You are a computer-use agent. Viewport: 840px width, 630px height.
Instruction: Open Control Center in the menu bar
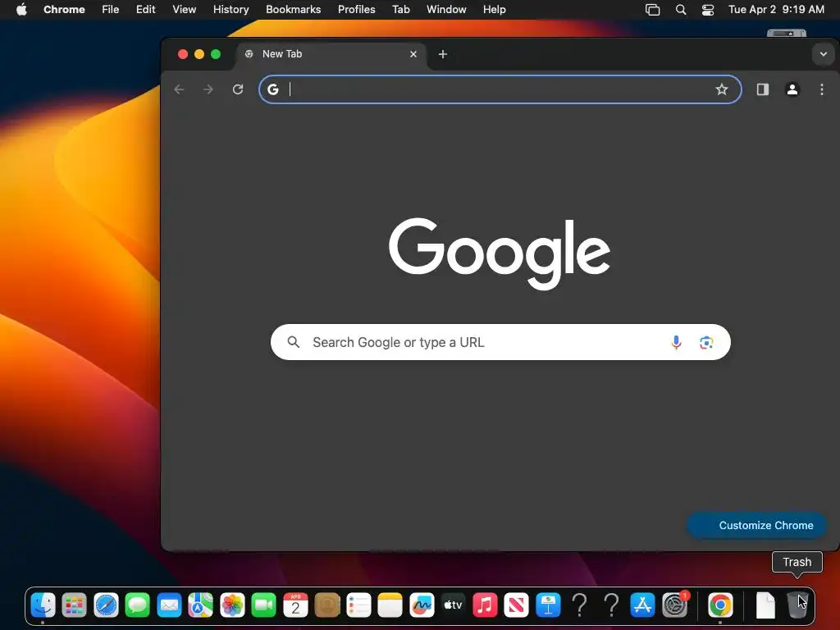708,10
